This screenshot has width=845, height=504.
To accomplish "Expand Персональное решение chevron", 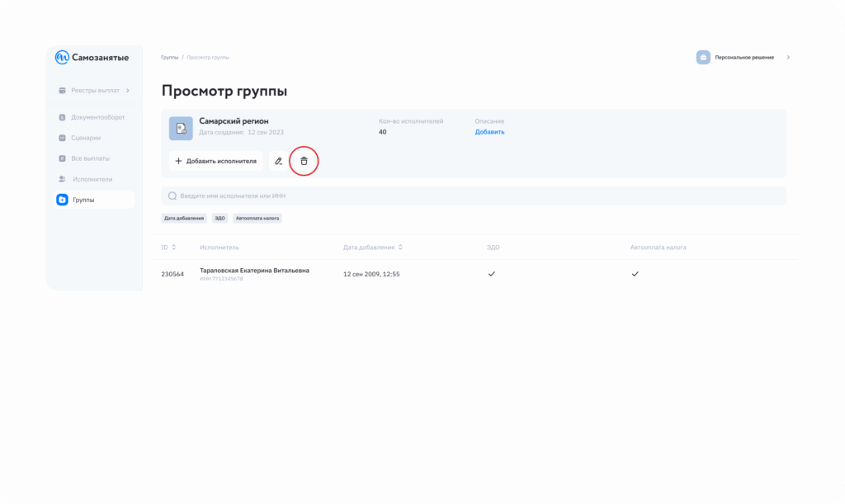I will [x=788, y=58].
